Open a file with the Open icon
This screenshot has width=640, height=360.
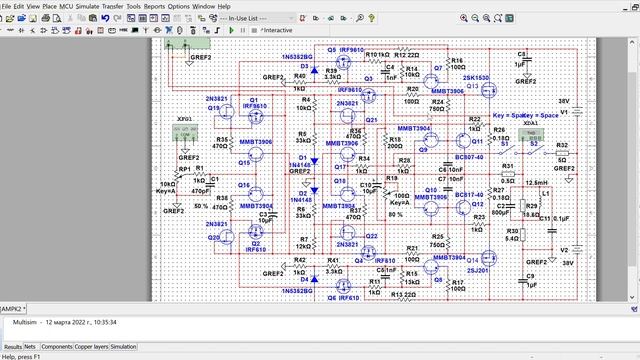coord(10,18)
